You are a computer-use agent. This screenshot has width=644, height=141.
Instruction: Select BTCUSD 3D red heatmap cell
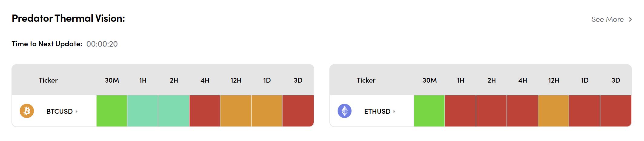coord(298,111)
